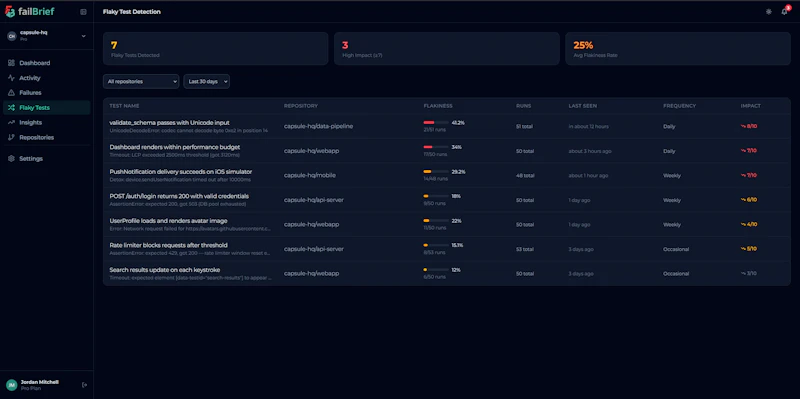Viewport: 800px width, 399px height.
Task: Click the Avg Flakiness Rate card
Action: pyautogui.click(x=678, y=48)
